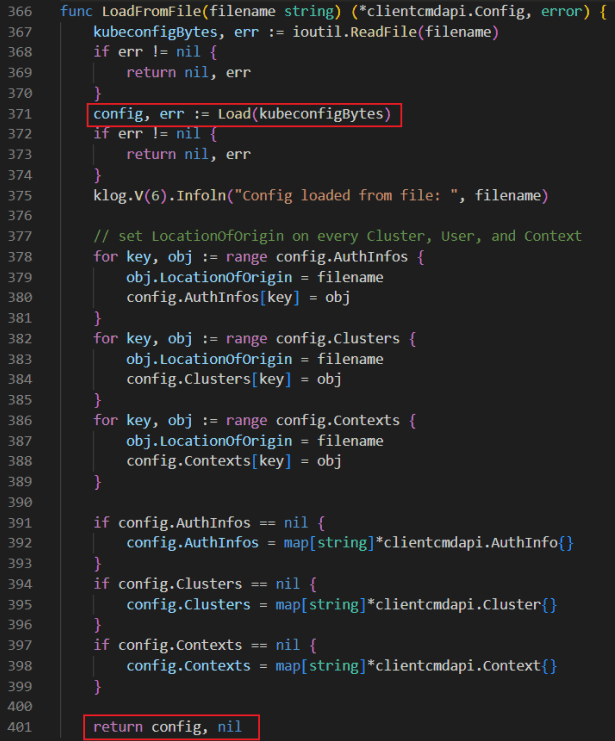Click line number 400 in the gutter
The height and width of the screenshot is (741, 615).
click(x=20, y=706)
